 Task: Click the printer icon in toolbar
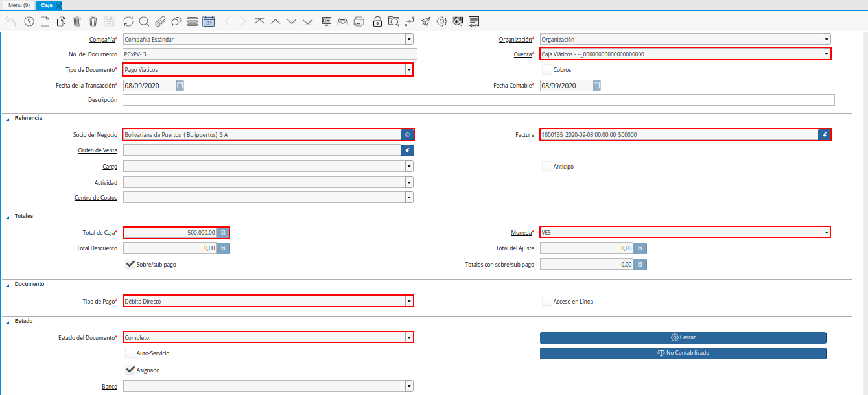click(x=359, y=21)
